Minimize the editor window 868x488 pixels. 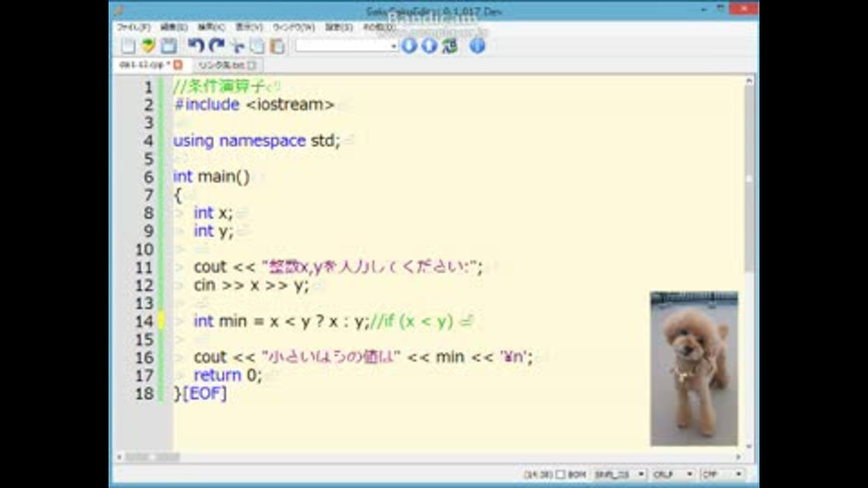pos(703,9)
